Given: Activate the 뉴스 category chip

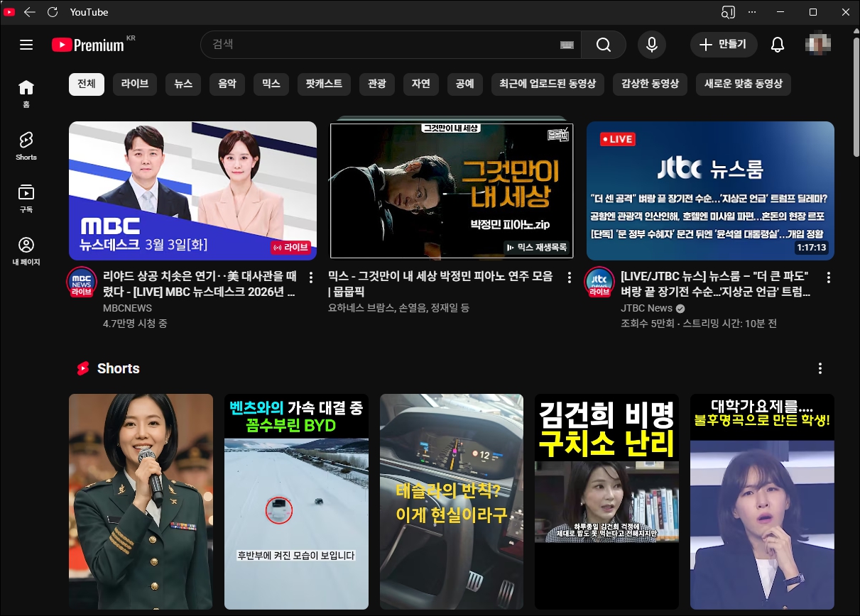Looking at the screenshot, I should pos(183,84).
